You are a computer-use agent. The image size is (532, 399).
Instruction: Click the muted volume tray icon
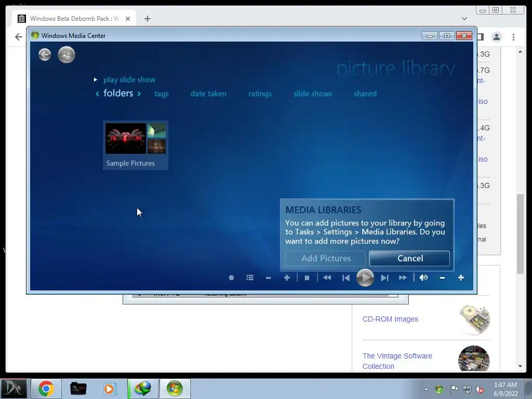(x=480, y=389)
